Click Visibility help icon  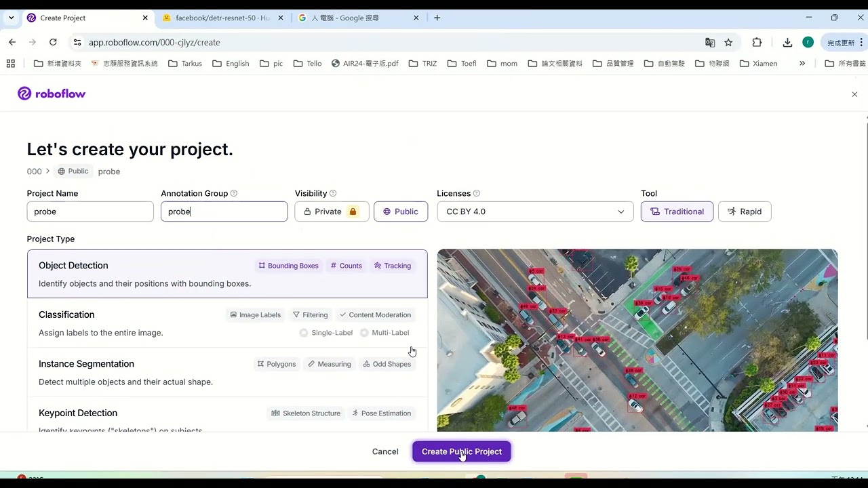[x=333, y=193]
